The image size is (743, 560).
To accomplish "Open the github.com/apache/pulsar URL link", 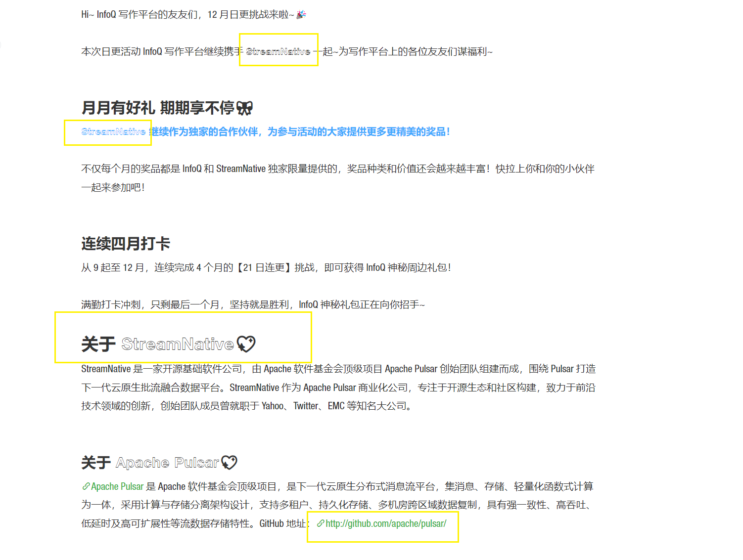I will 386,523.
